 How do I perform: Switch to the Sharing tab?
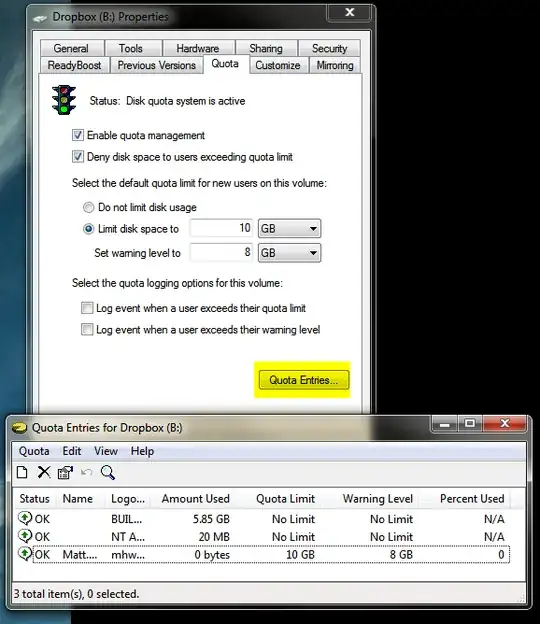[x=266, y=49]
